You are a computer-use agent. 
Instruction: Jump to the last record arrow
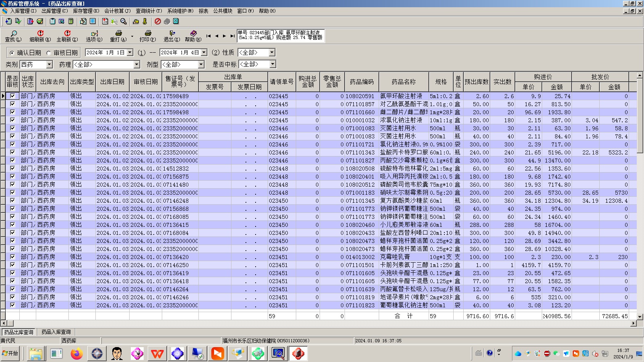pyautogui.click(x=232, y=36)
